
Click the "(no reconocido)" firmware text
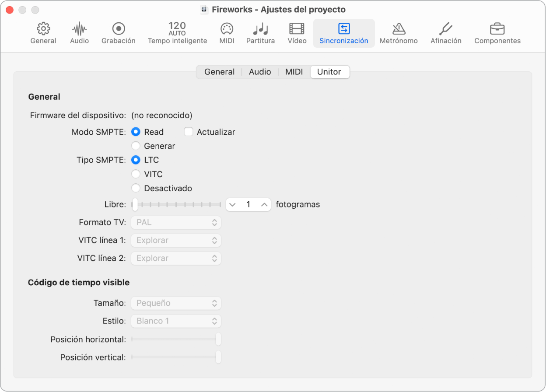click(162, 115)
